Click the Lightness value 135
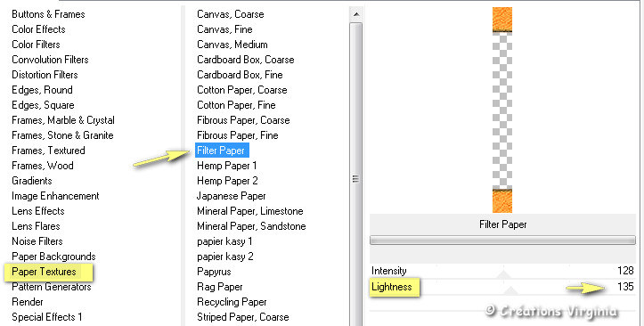Viewport: 644px width, 326px height. tap(625, 287)
